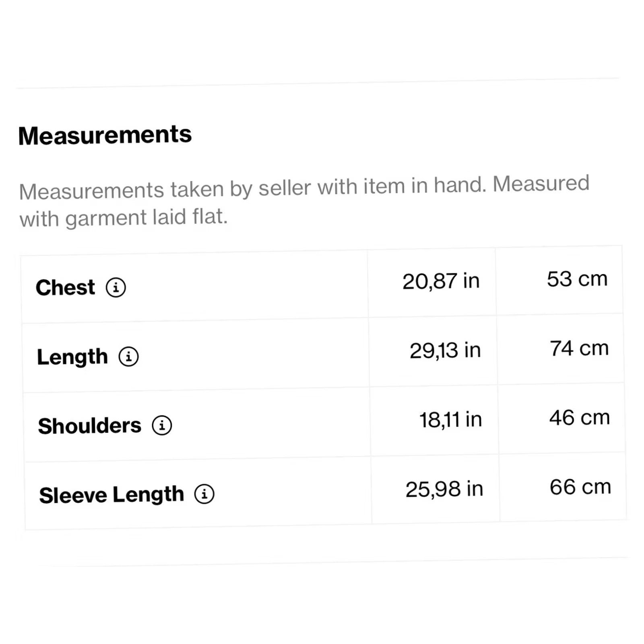The height and width of the screenshot is (644, 644).
Task: Click the 74 cm length value
Action: pos(579,348)
